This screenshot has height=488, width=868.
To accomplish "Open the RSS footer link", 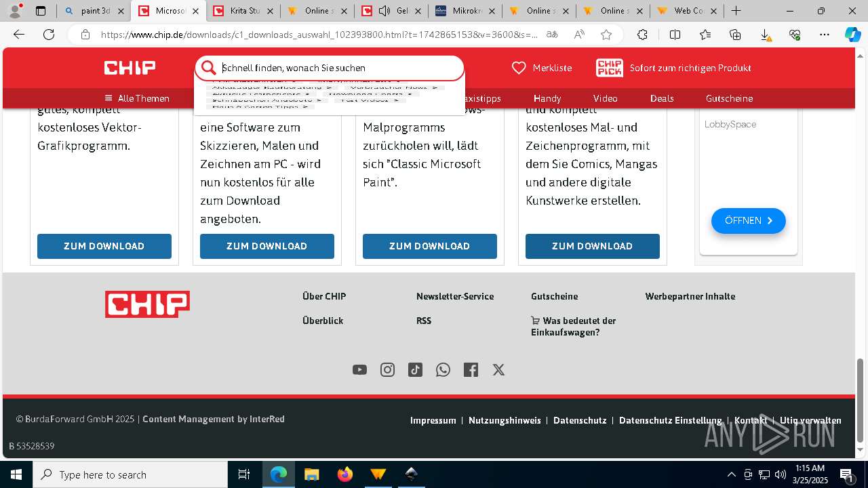I will (x=424, y=321).
